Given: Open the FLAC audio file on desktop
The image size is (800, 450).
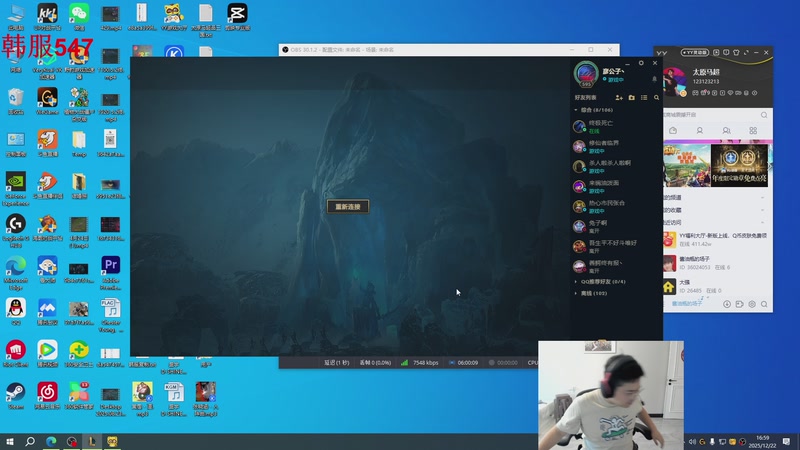Looking at the screenshot, I should (111, 315).
